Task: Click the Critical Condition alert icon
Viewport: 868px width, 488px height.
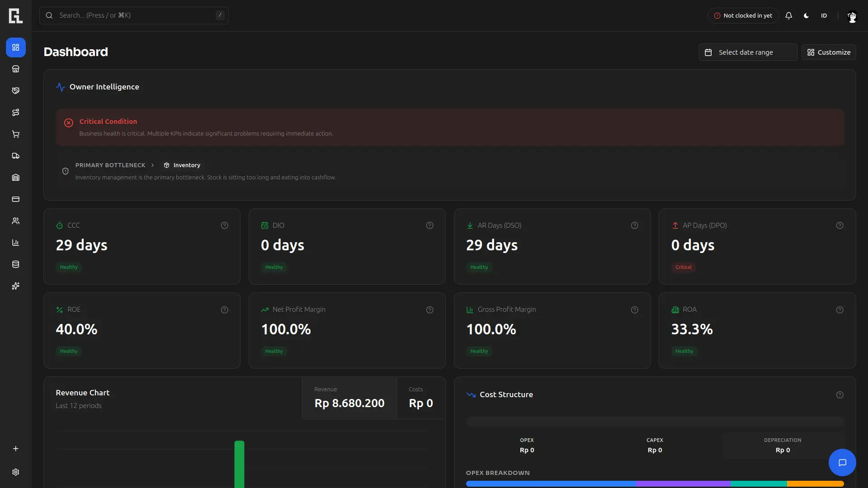Action: click(x=69, y=123)
